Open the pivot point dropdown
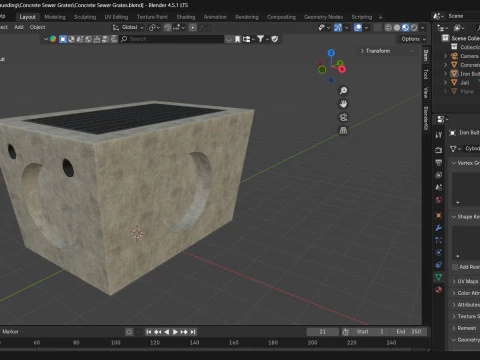 pyautogui.click(x=154, y=27)
